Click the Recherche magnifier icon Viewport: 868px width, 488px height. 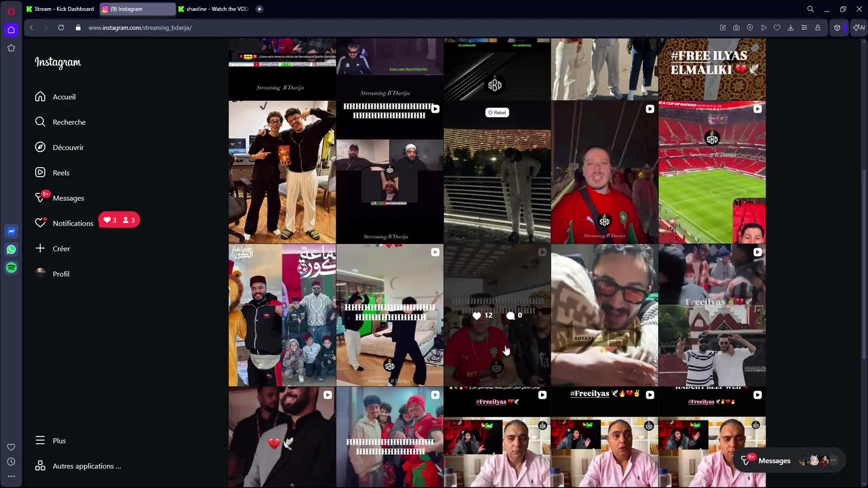point(40,122)
